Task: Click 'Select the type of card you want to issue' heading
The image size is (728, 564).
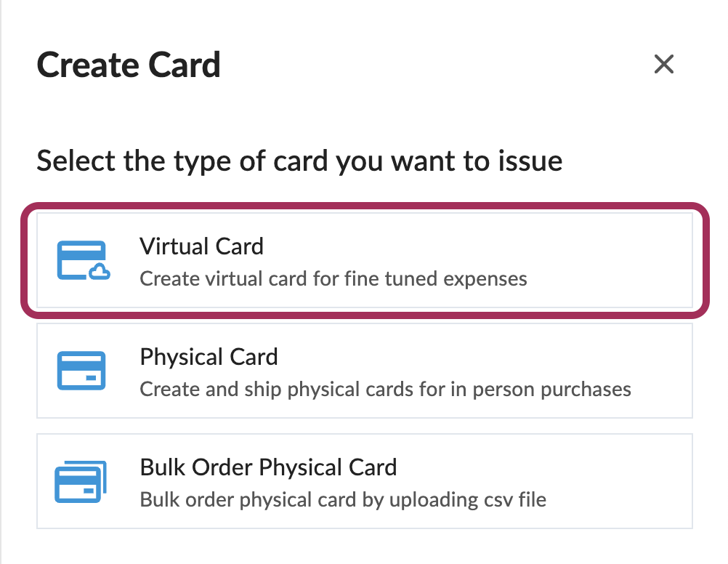Action: coord(299,161)
